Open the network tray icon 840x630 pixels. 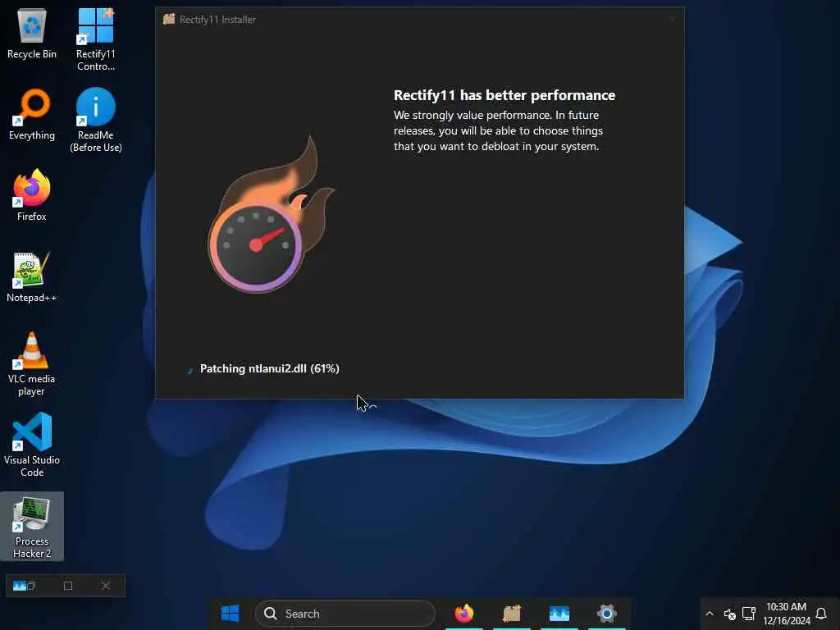pyautogui.click(x=749, y=614)
